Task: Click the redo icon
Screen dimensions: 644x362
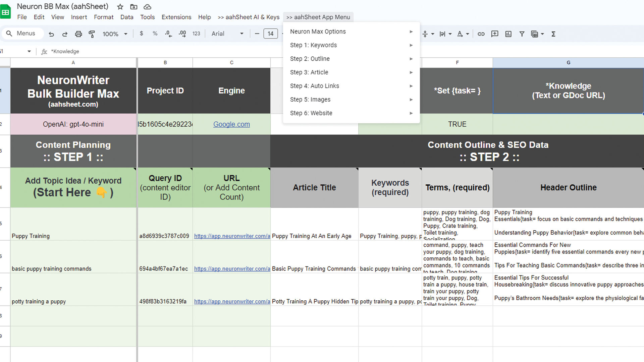Action: pos(65,34)
